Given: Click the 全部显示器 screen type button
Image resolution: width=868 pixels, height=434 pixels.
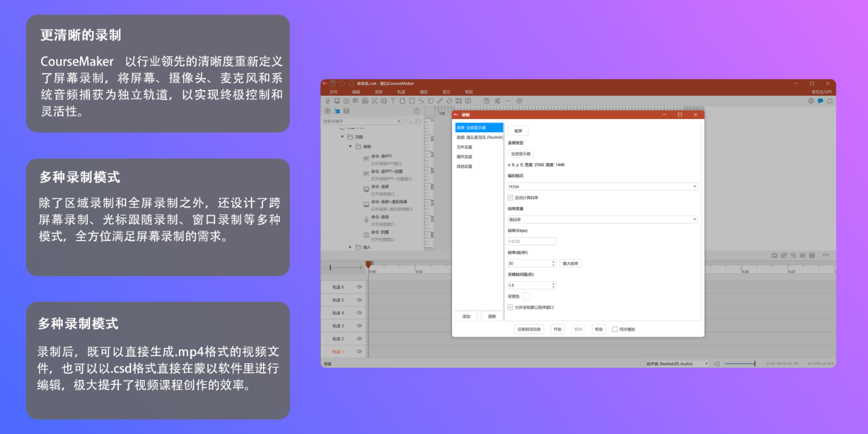Looking at the screenshot, I should (x=521, y=154).
